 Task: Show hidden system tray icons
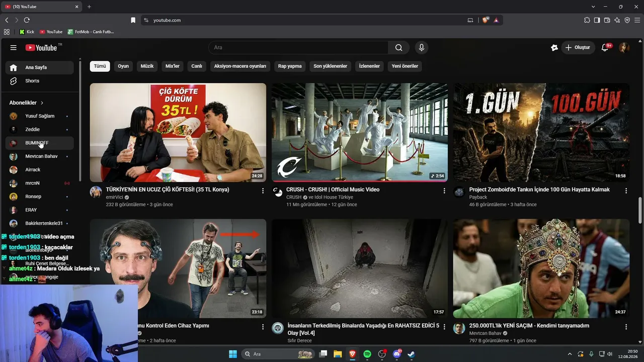tap(570, 354)
